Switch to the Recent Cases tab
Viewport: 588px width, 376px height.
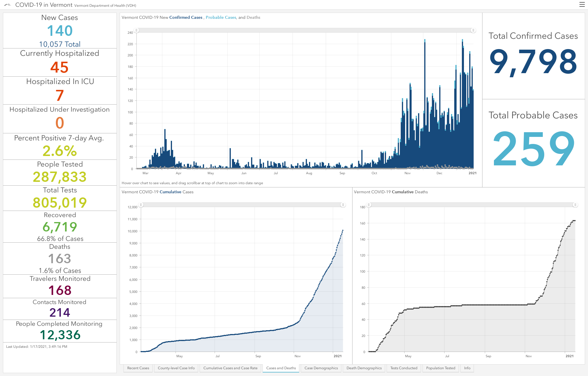tap(138, 368)
